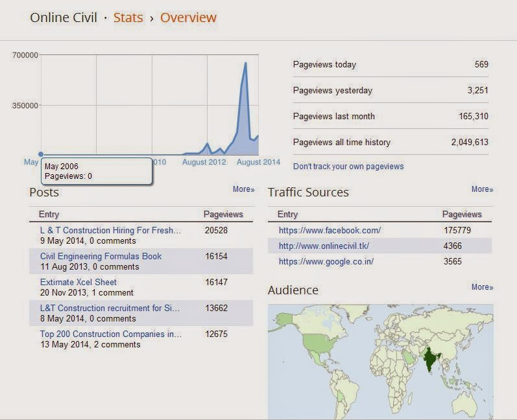
Task: Open 'L & T Construction Hiring For Fresh...' post
Action: [110, 230]
